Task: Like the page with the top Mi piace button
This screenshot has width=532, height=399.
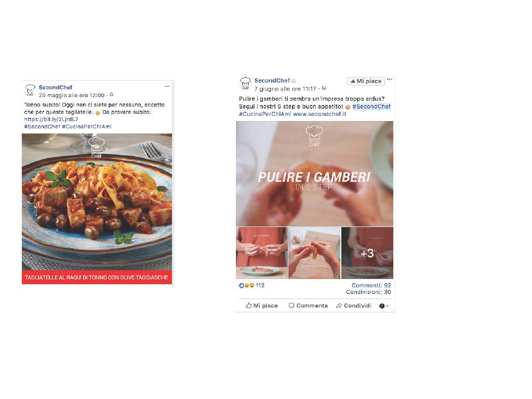Action: pos(366,81)
